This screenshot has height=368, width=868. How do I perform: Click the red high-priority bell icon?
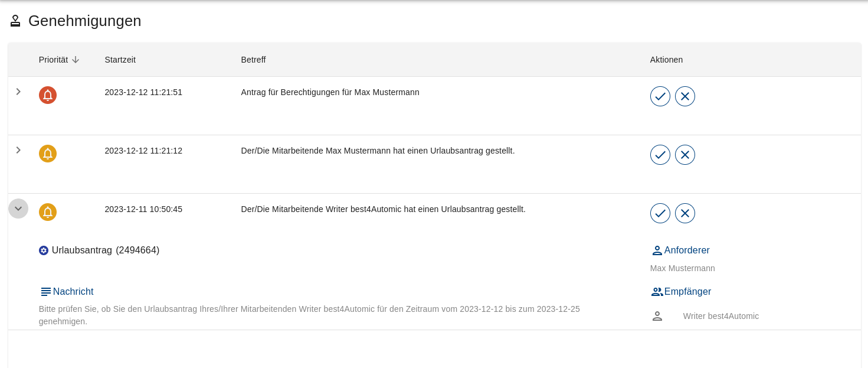[x=48, y=95]
